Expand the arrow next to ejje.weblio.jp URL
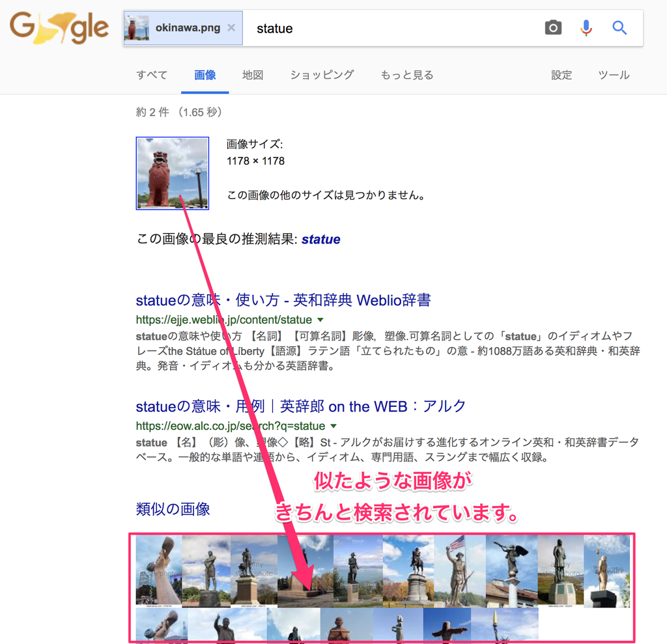The height and width of the screenshot is (644, 667). (x=320, y=320)
